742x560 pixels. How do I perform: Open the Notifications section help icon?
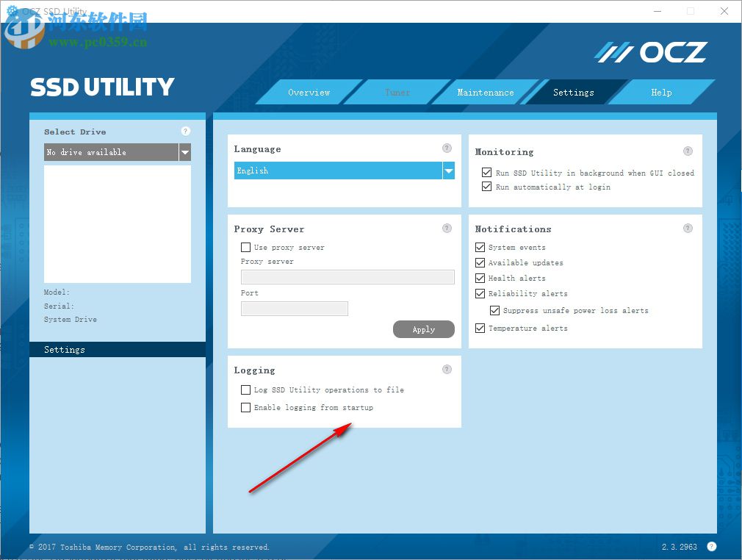tap(688, 228)
